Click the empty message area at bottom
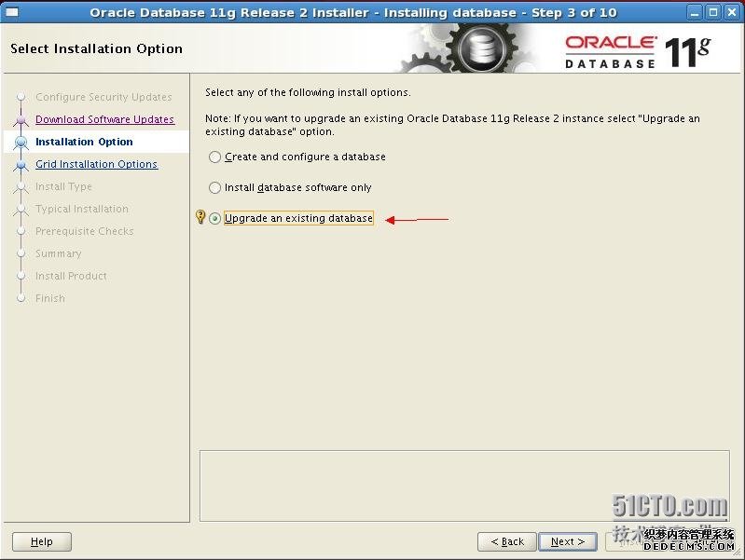 pyautogui.click(x=464, y=485)
